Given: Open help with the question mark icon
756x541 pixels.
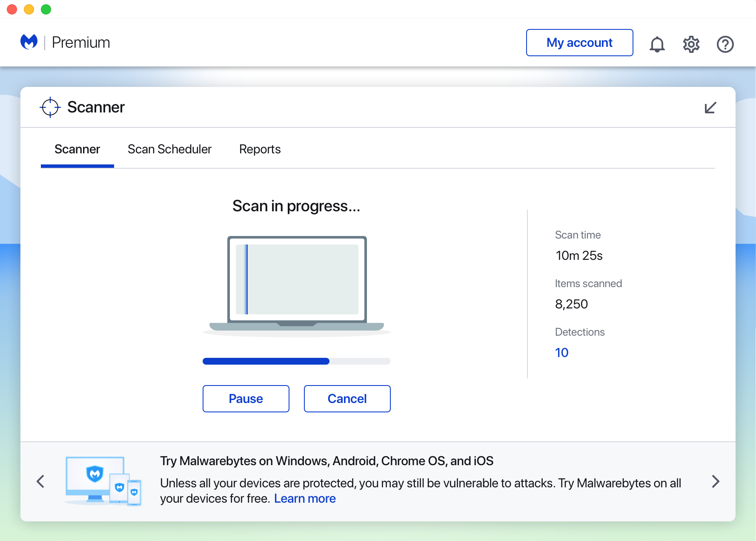Looking at the screenshot, I should [725, 44].
